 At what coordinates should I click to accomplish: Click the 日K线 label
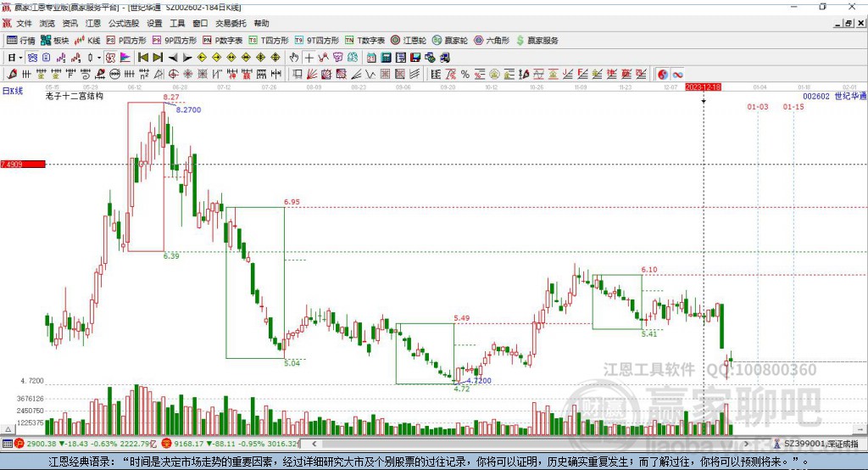coord(12,91)
